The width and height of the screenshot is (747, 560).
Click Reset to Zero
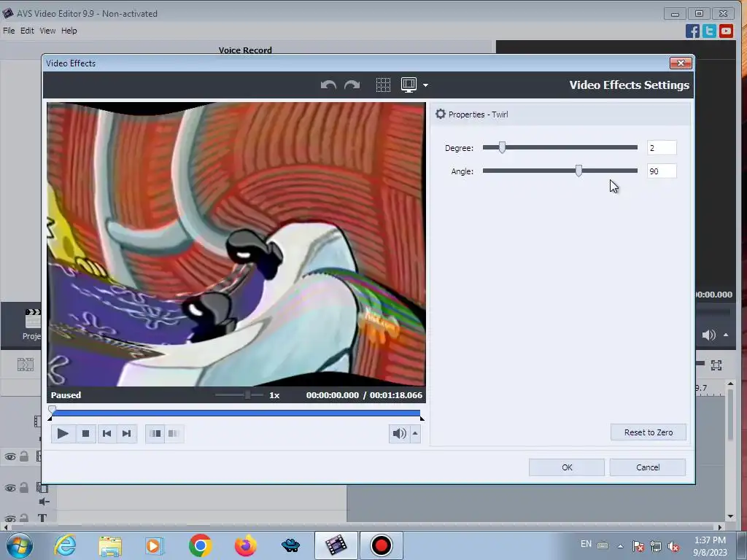(649, 432)
